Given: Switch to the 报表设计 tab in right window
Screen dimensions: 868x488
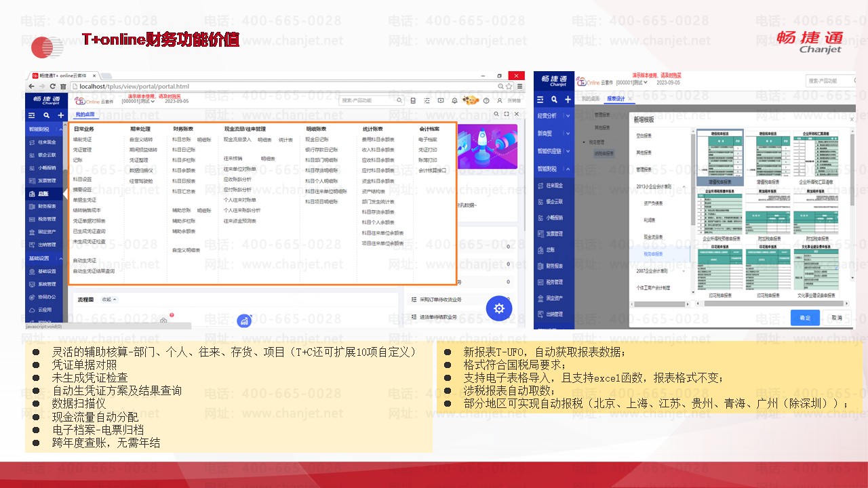Looking at the screenshot, I should click(617, 99).
